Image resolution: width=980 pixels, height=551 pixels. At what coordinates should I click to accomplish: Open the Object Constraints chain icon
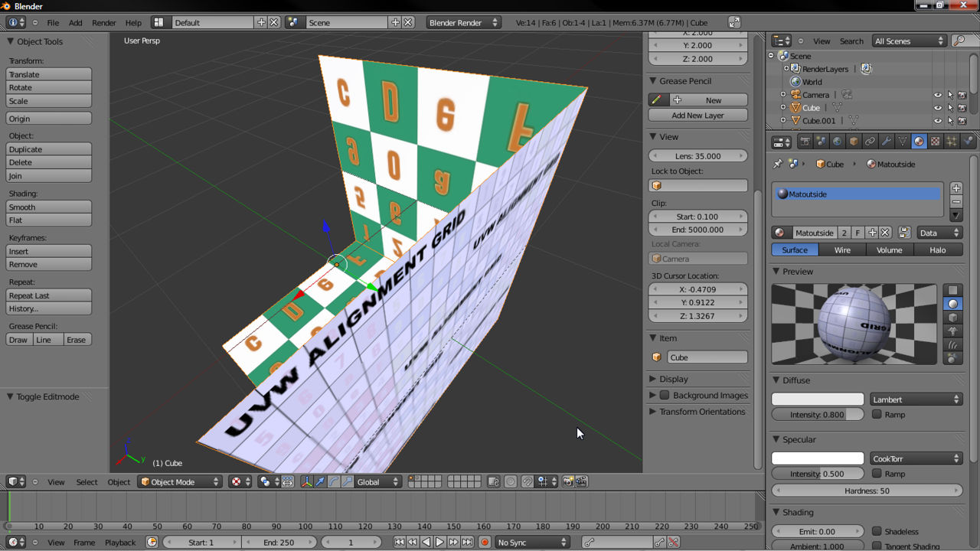pyautogui.click(x=870, y=142)
